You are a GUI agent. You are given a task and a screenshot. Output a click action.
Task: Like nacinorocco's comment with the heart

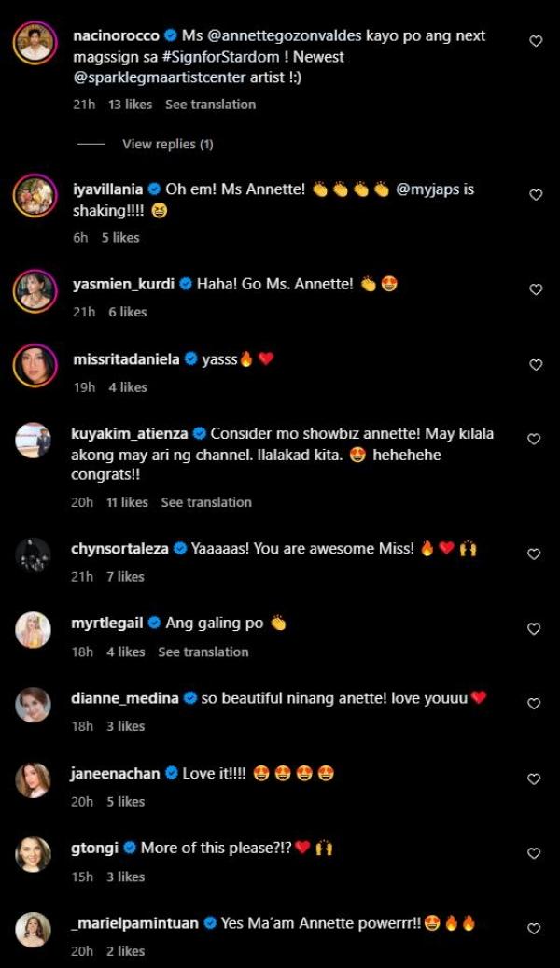(x=535, y=41)
